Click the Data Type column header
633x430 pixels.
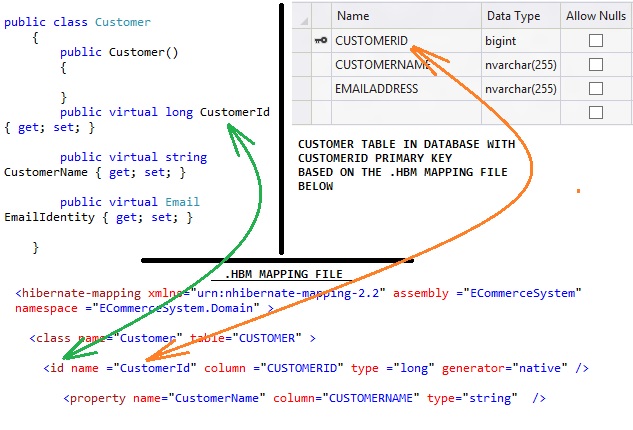coord(521,16)
